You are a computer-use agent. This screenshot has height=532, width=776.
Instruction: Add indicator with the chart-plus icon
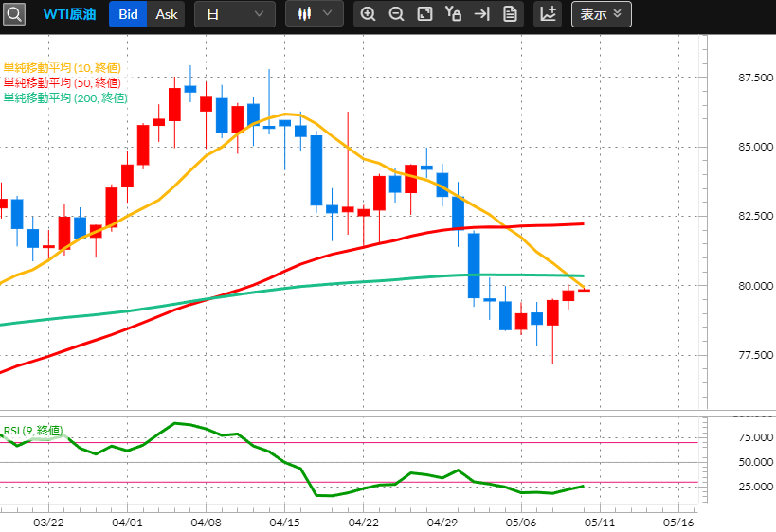(548, 14)
